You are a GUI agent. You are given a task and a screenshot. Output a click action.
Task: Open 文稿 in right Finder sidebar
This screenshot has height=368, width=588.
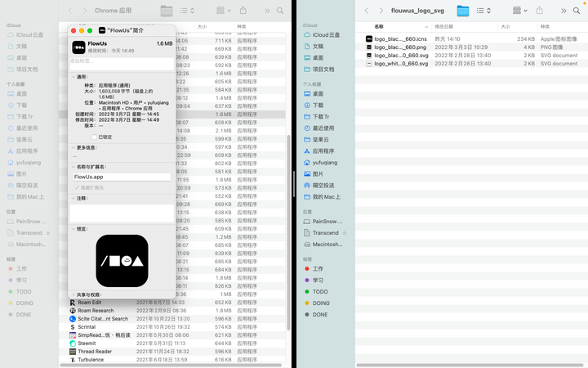point(314,47)
